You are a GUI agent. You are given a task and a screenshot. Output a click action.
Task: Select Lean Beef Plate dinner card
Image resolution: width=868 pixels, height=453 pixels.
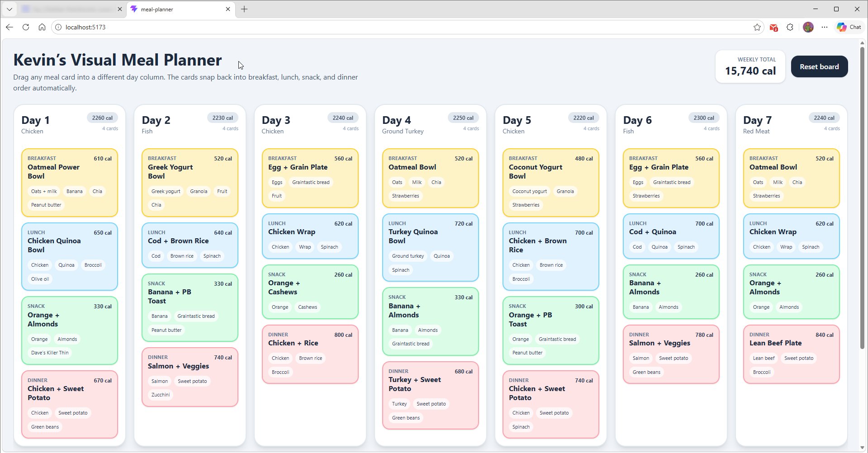point(792,354)
